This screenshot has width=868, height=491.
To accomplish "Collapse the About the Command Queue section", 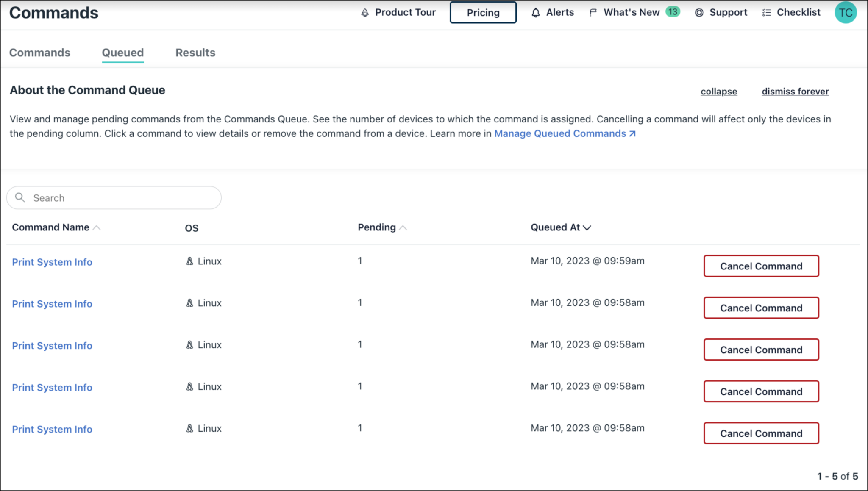I will pyautogui.click(x=719, y=92).
